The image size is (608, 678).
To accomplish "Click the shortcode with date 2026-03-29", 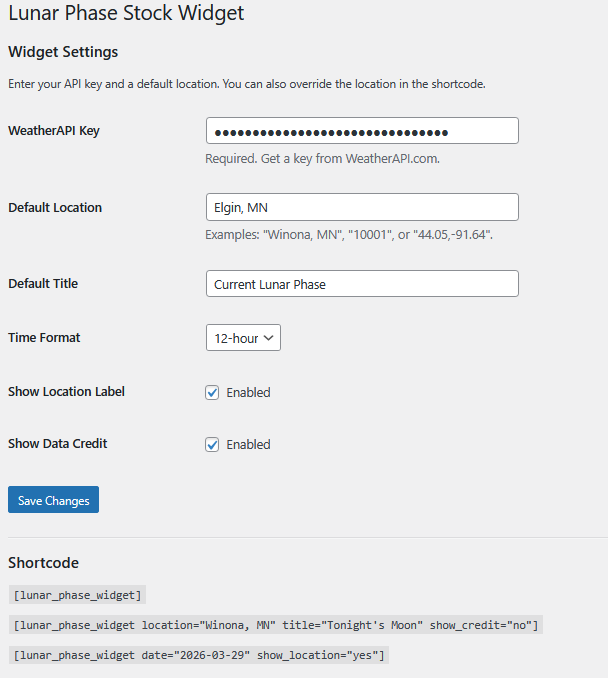I will click(x=198, y=655).
